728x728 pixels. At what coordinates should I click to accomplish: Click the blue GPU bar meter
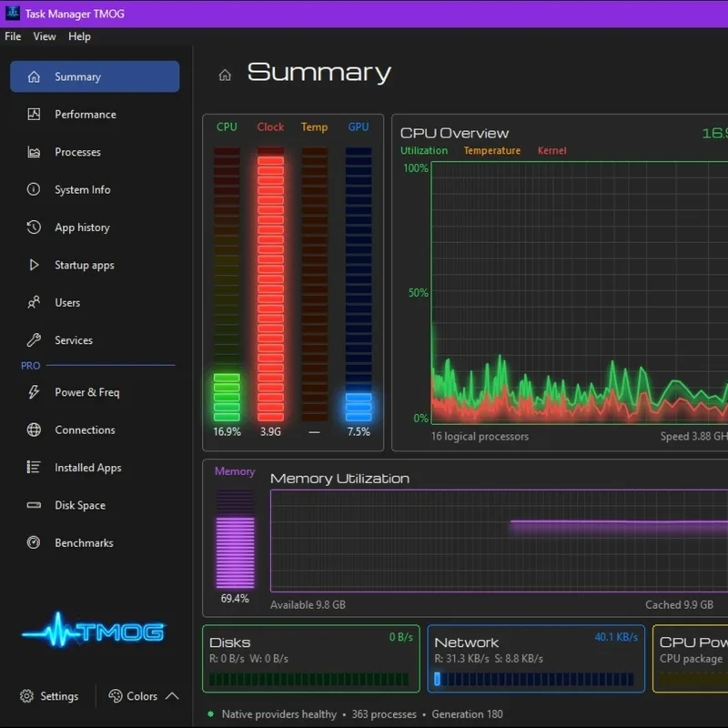(x=359, y=284)
